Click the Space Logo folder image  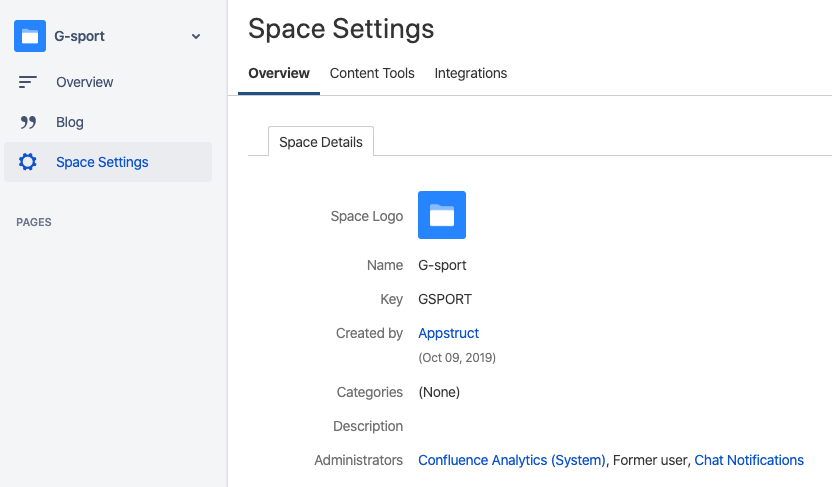tap(441, 215)
